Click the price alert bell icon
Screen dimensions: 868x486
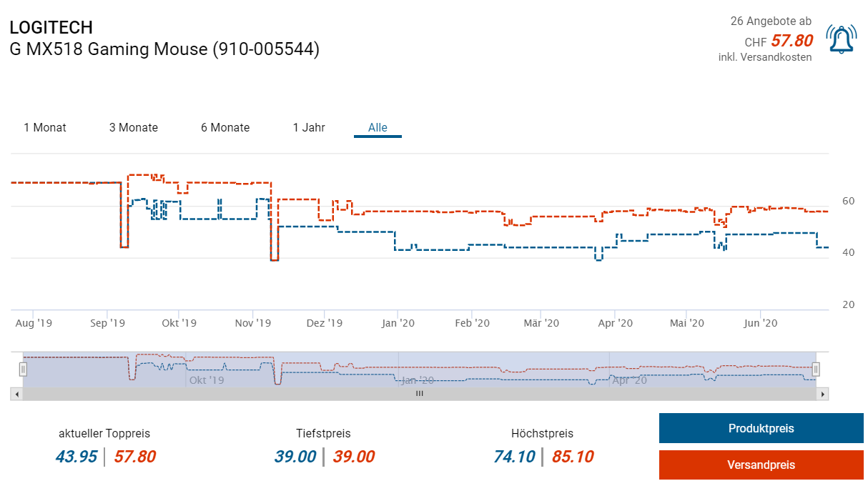842,39
